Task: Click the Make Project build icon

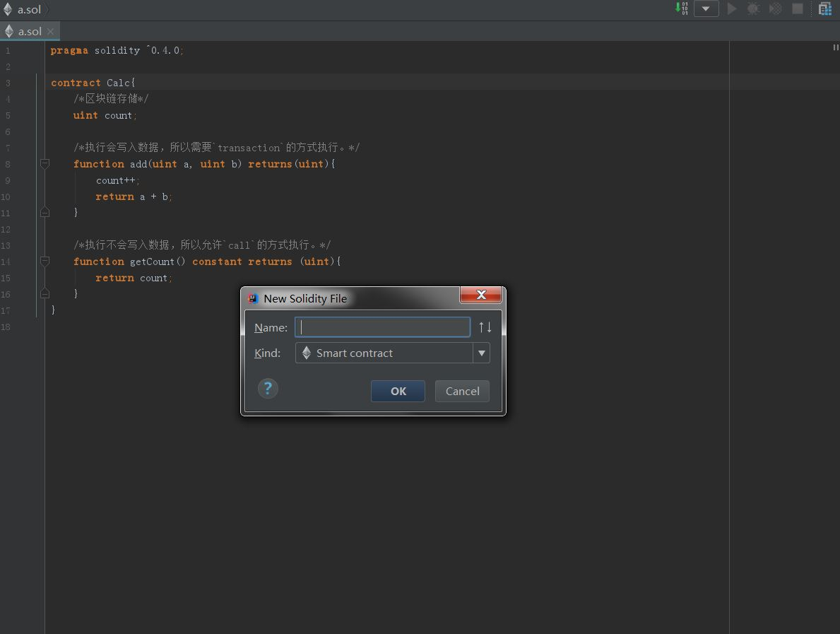Action: coord(682,8)
